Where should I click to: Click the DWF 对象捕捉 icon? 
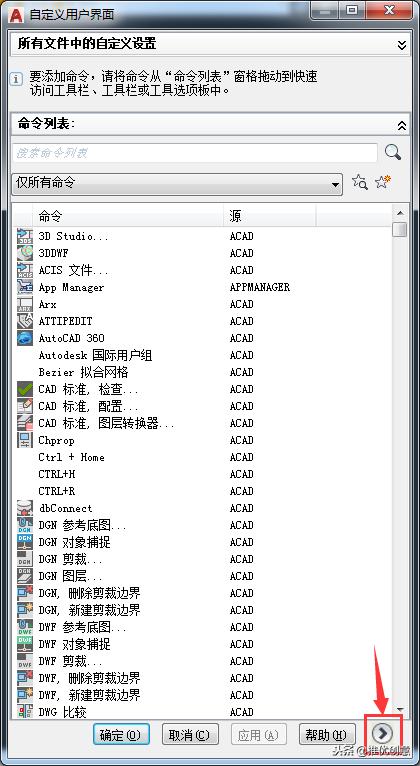[x=24, y=644]
